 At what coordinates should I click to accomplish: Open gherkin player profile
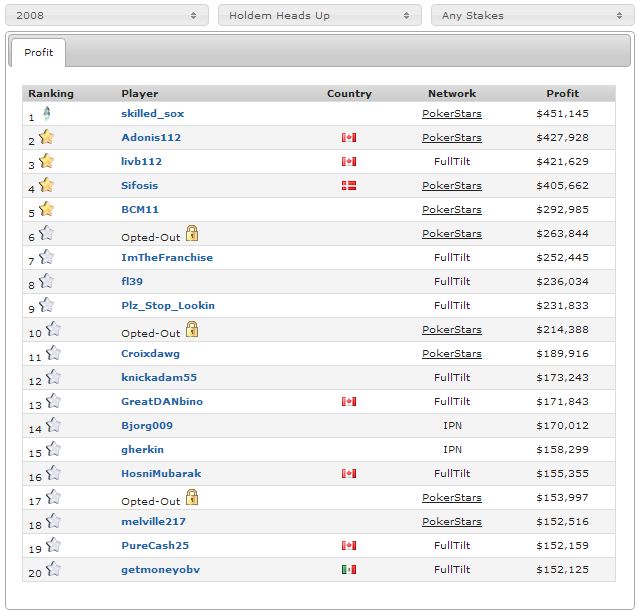point(142,449)
